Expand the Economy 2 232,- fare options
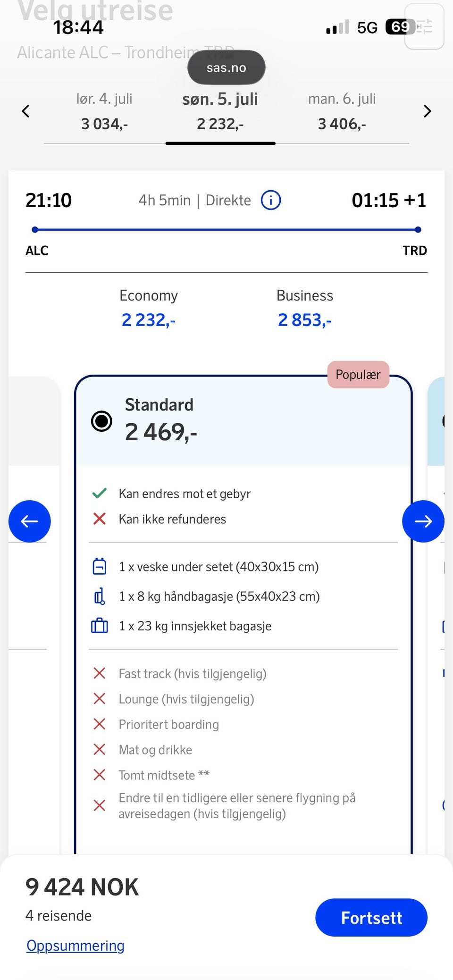This screenshot has height=980, width=453. (149, 308)
